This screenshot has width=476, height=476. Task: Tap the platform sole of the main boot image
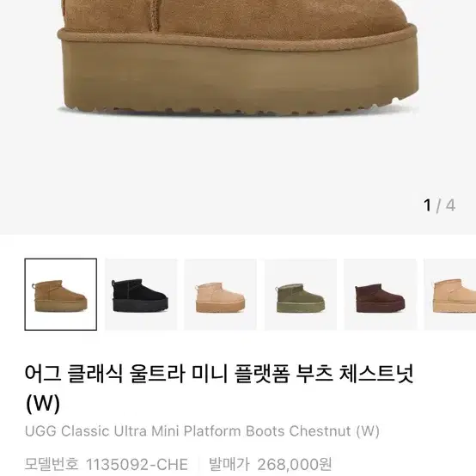click(238, 76)
